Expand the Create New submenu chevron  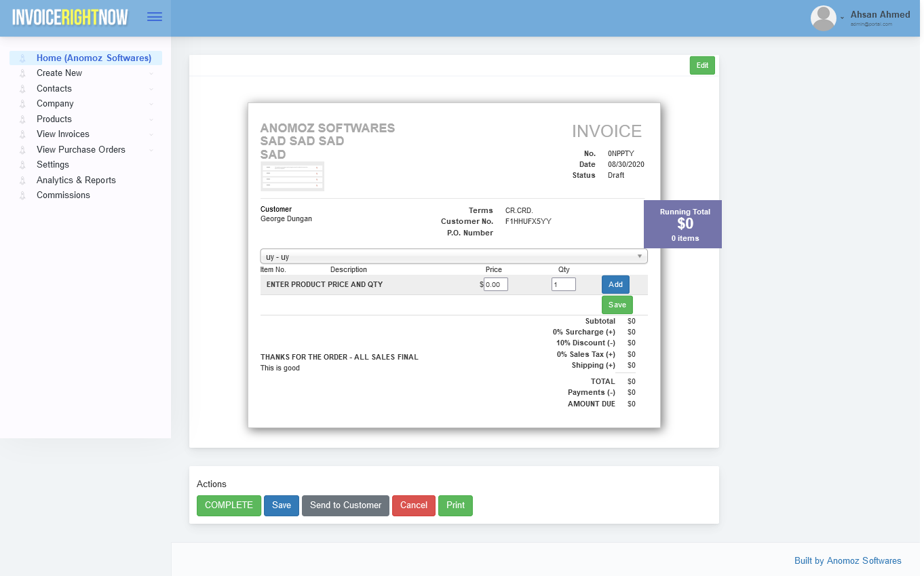(x=151, y=73)
